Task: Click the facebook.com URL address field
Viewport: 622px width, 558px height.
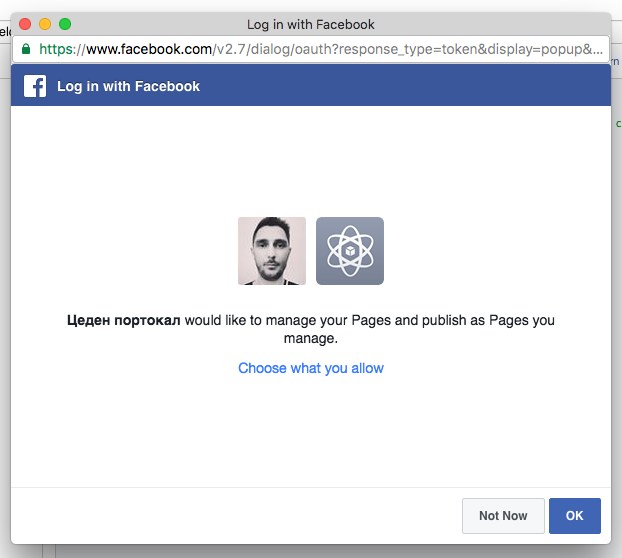Action: [x=311, y=49]
